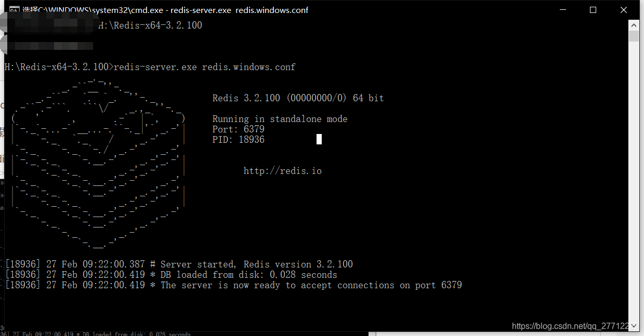Click the line Running in standalone mode
The image size is (644, 336).
pos(280,119)
